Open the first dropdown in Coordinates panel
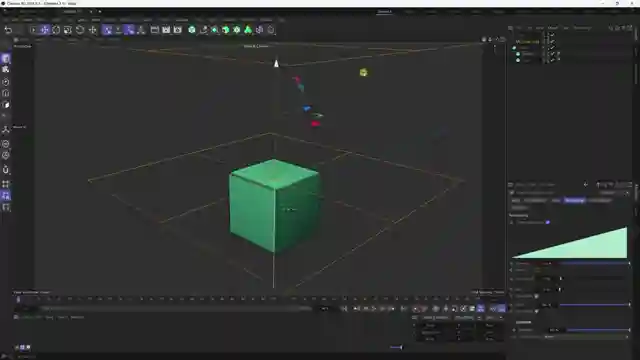The width and height of the screenshot is (640, 360). pos(437,318)
